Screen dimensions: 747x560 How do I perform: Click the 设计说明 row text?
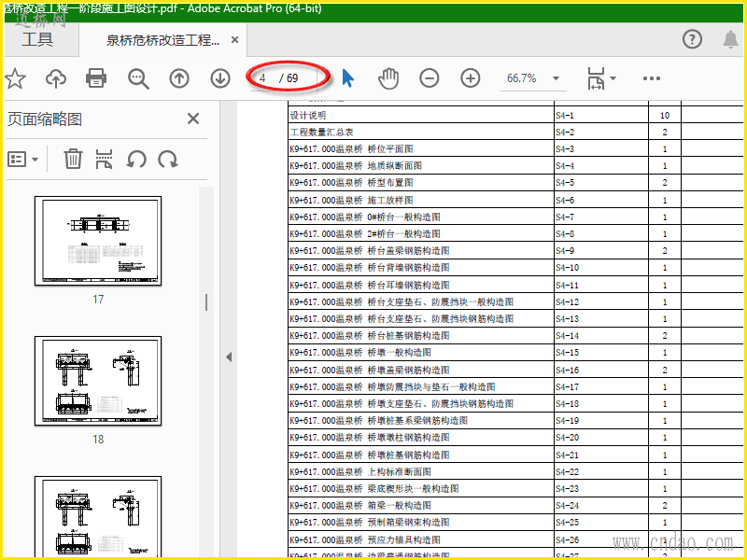[x=308, y=115]
